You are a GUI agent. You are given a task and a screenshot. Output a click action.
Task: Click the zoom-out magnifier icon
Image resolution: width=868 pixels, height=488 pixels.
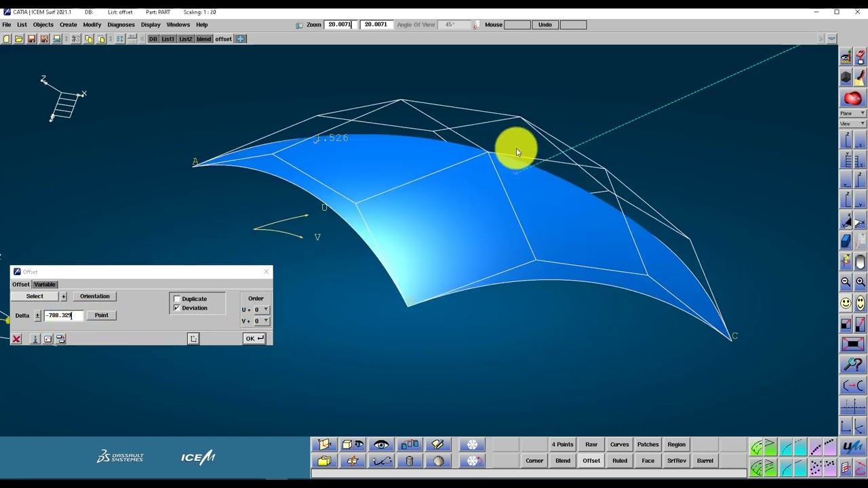coord(846,282)
